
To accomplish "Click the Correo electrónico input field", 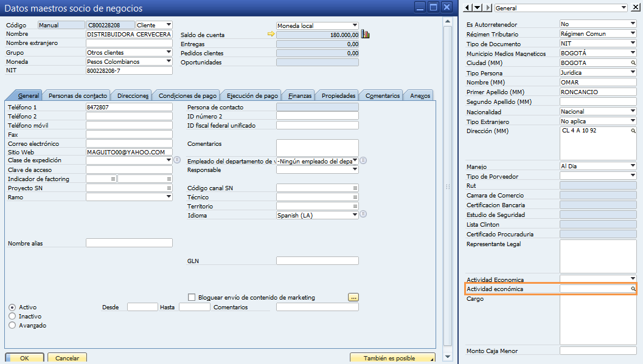I will coord(129,143).
